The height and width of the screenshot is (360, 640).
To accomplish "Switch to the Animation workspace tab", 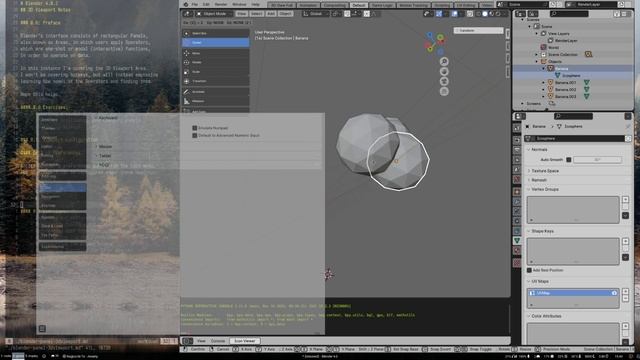I will click(x=308, y=5).
